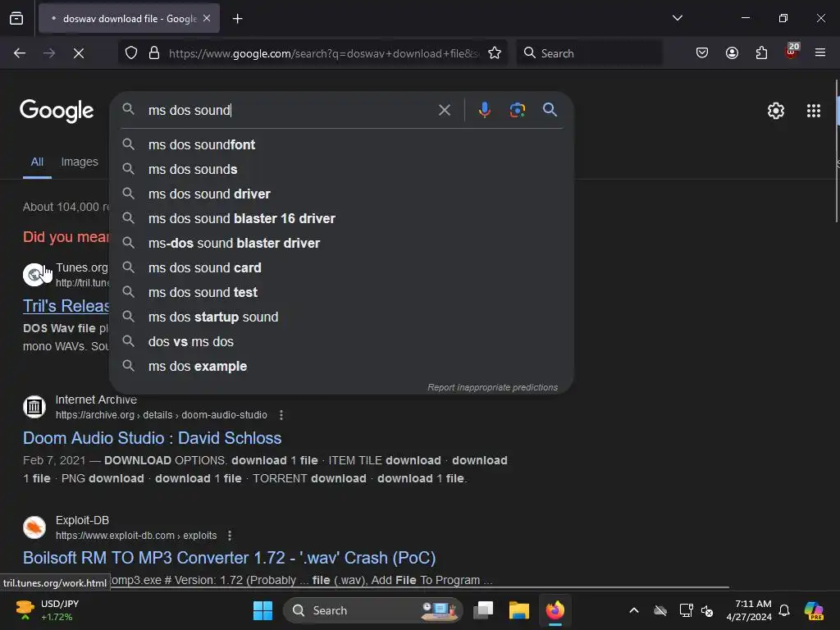This screenshot has height=630, width=840.
Task: Select suggestion ms dos soundfont
Action: tap(342, 144)
